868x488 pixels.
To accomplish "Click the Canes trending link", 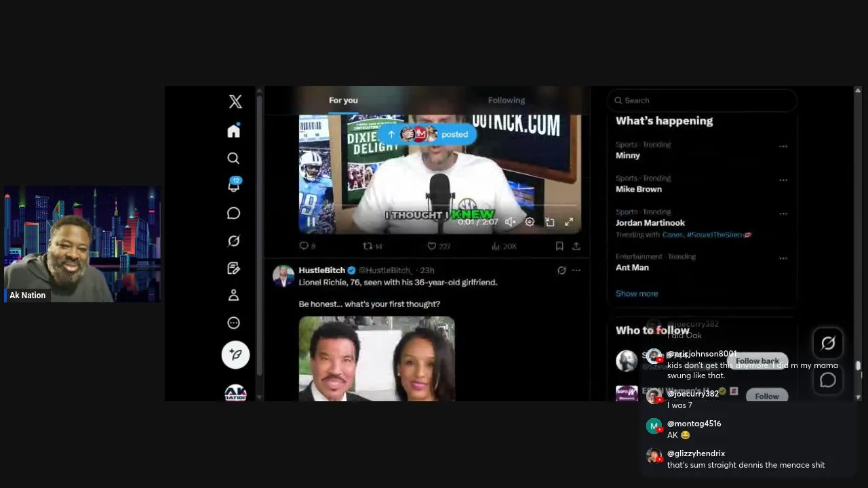I will pyautogui.click(x=673, y=235).
